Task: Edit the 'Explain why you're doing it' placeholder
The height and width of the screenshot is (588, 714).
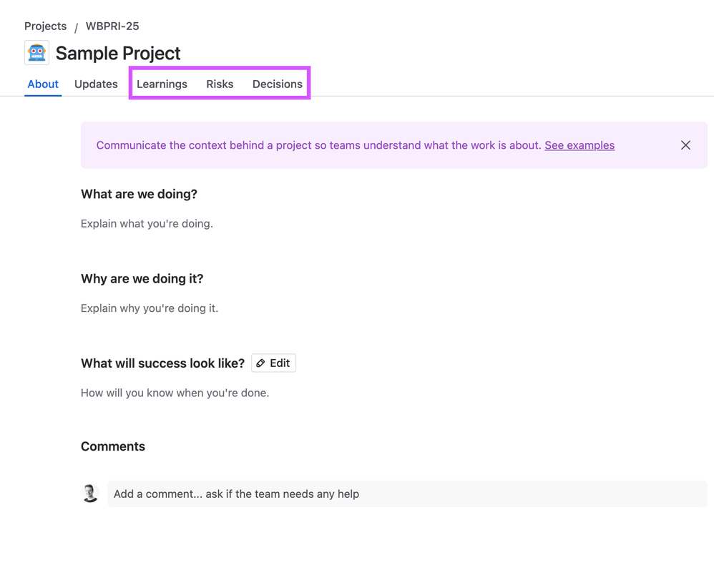Action: pos(150,308)
